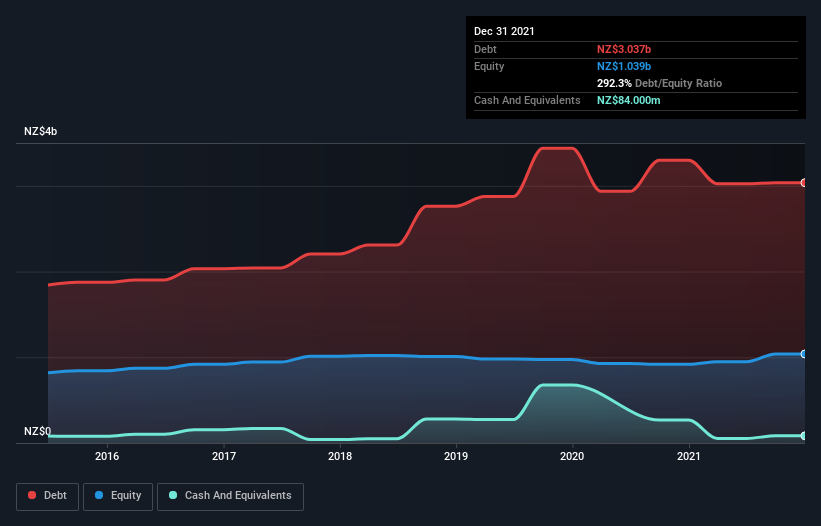Viewport: 821px width, 526px height.
Task: Click the blue dot in Equity legend
Action: (x=99, y=495)
